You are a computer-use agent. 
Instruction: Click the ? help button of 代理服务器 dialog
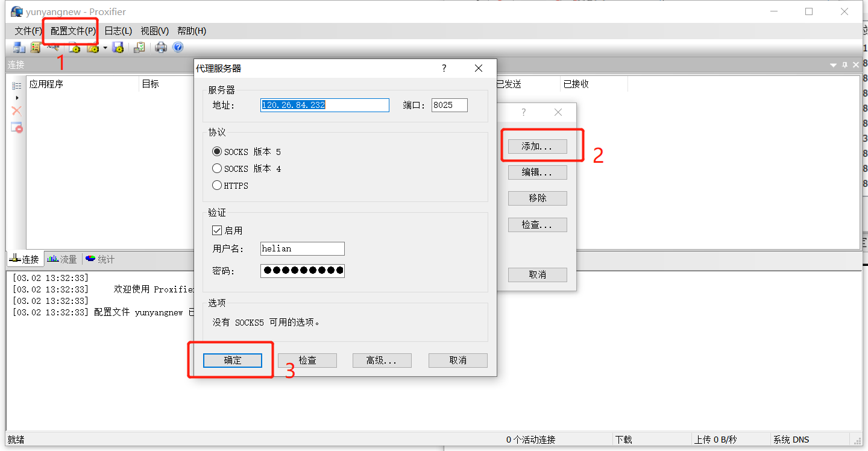[x=444, y=69]
